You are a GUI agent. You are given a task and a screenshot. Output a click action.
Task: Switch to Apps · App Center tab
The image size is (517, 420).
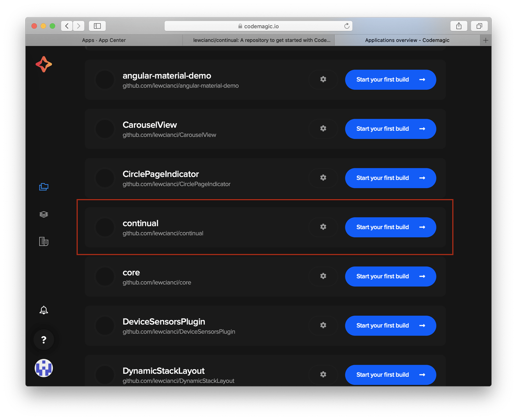point(104,40)
